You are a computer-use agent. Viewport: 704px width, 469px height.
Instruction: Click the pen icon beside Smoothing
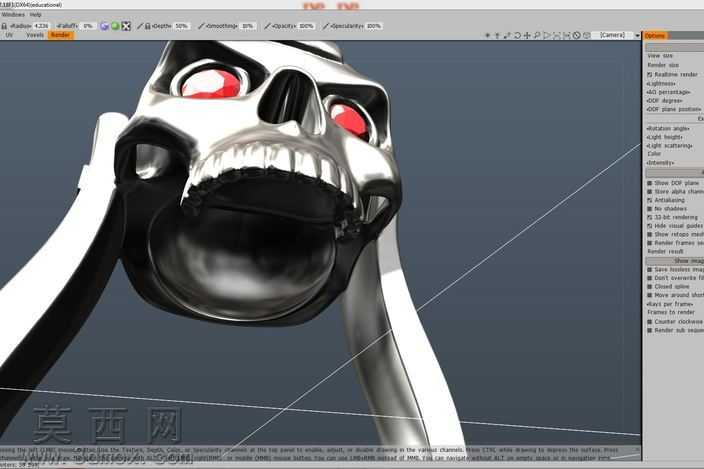pos(201,26)
